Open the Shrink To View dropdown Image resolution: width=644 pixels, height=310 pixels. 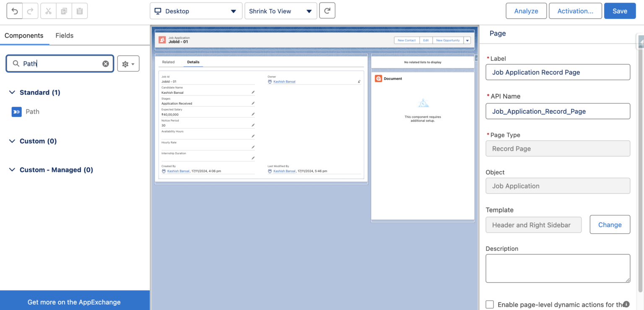point(280,11)
